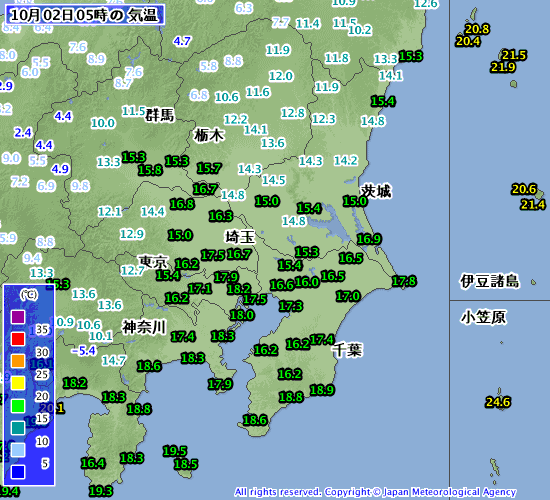Click the 伊豆諸島 inset label

point(490,281)
